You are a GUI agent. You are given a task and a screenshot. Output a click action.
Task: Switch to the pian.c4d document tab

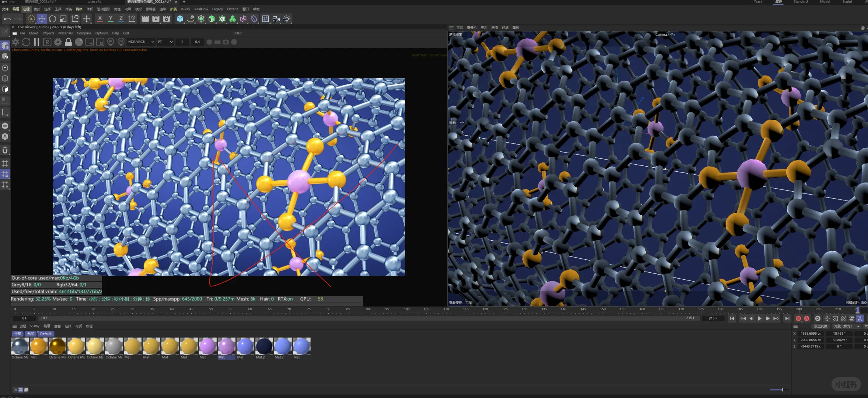[x=95, y=2]
